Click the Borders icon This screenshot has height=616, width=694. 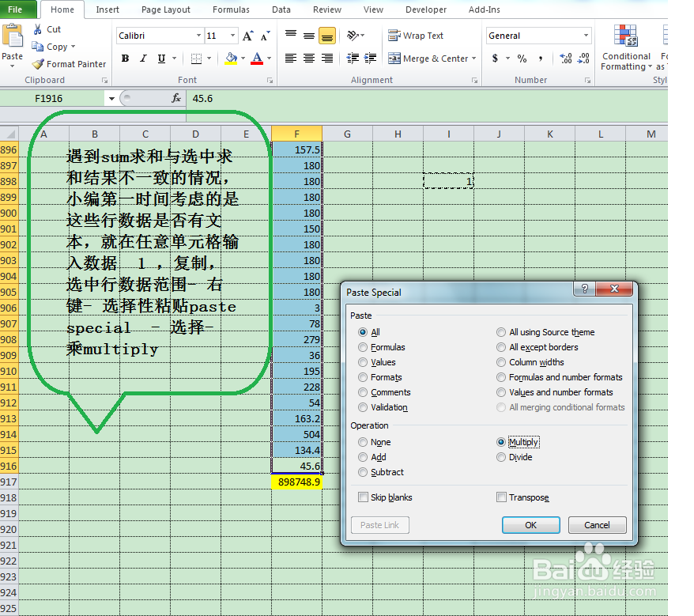(196, 59)
